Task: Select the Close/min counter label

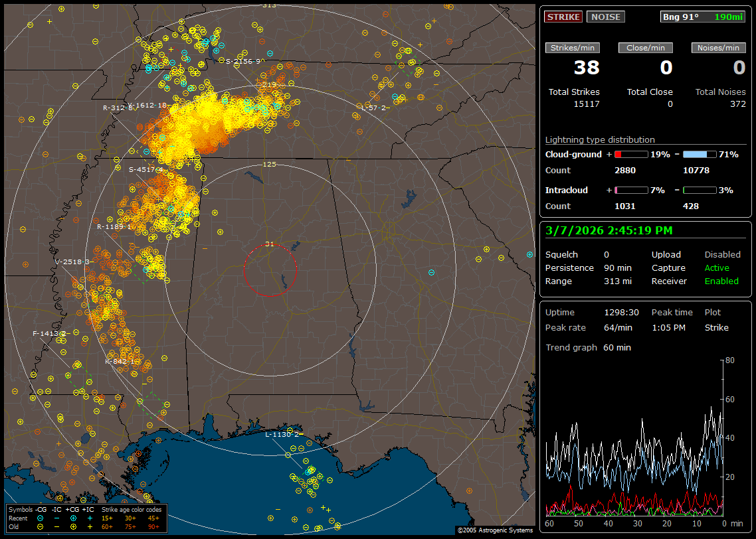Action: 646,48
